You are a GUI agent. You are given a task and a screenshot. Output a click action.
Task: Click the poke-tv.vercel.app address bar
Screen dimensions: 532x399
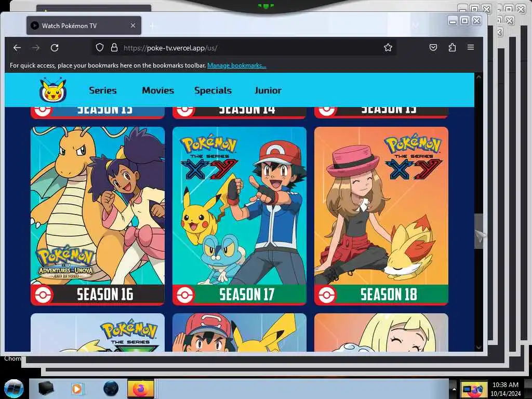[x=244, y=47]
